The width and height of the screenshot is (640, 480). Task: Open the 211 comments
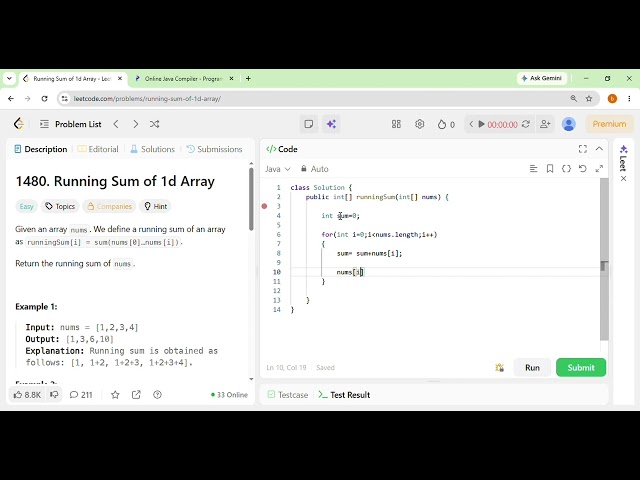point(81,395)
